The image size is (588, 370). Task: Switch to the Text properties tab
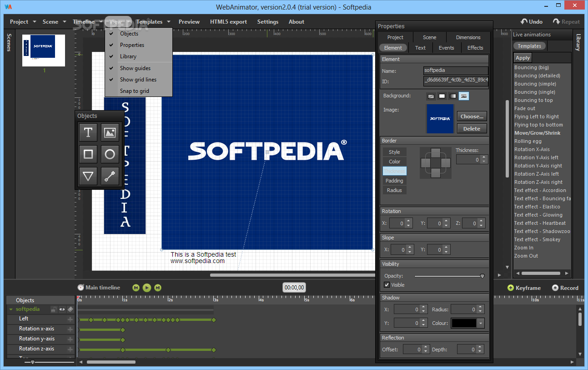[421, 48]
